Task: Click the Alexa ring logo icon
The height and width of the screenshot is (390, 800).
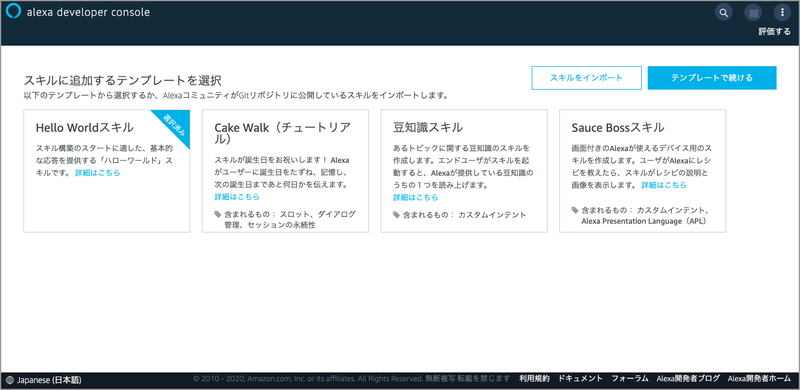Action: click(x=13, y=11)
